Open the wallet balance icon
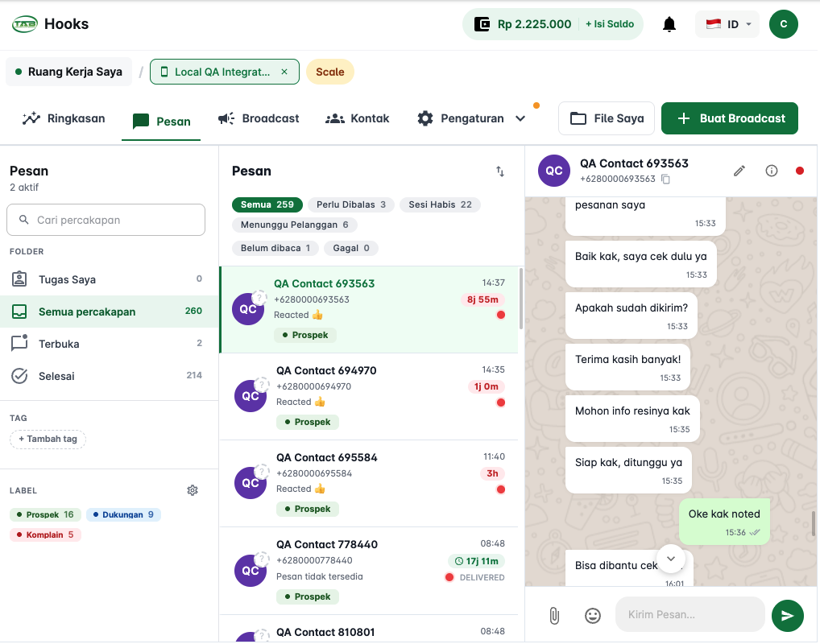Viewport: 820px width, 644px height. click(x=482, y=24)
